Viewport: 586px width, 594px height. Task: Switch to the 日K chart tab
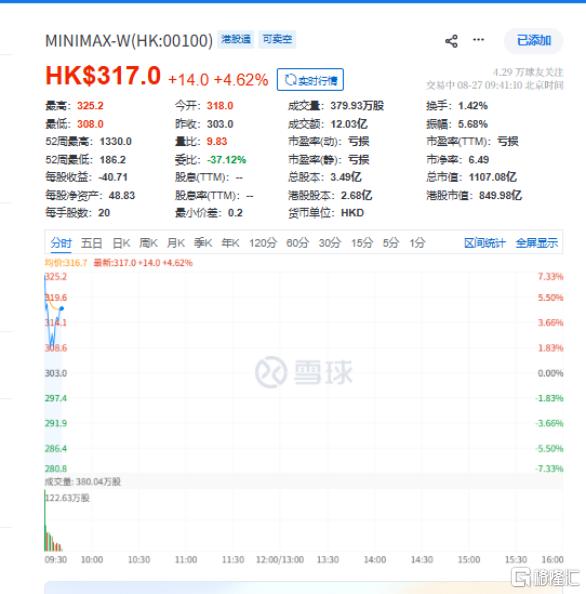121,243
